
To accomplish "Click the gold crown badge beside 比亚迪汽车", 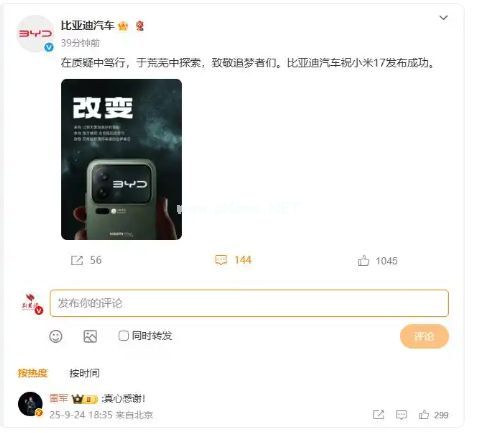I will click(123, 26).
